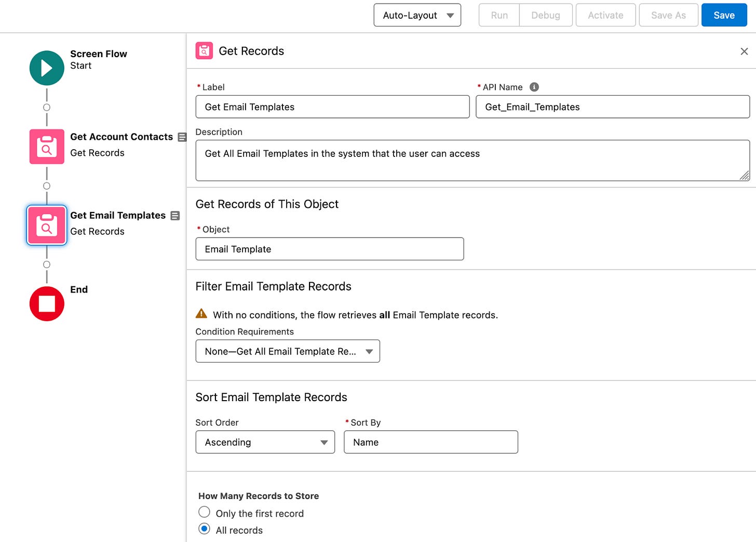Open description note icon beside Get Email Templates
The width and height of the screenshot is (756, 542).
tap(175, 216)
